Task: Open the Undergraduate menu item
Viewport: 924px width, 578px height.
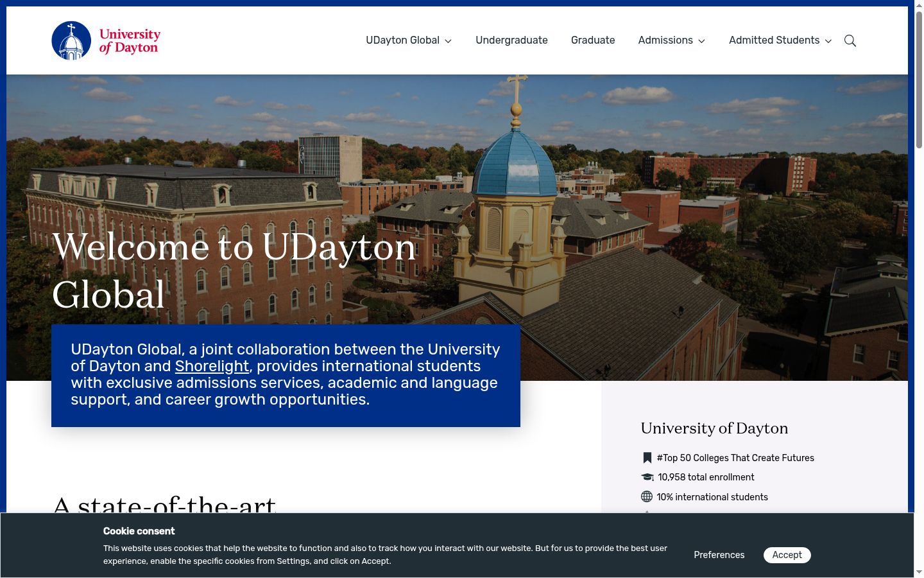Action: pos(511,40)
